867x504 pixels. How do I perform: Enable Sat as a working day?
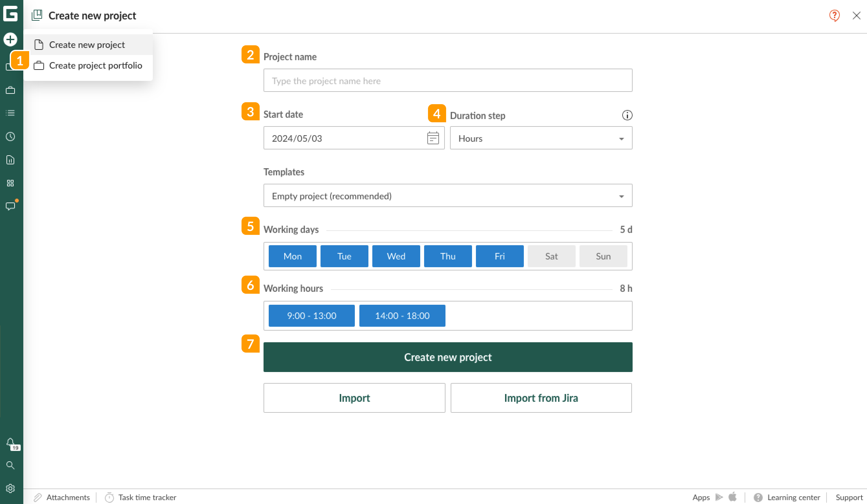pyautogui.click(x=551, y=256)
